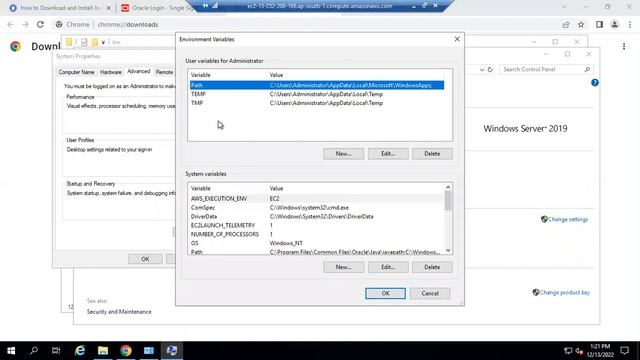Screen dimensions: 640x360
Task: Click Delete under System variables
Action: coord(432,267)
